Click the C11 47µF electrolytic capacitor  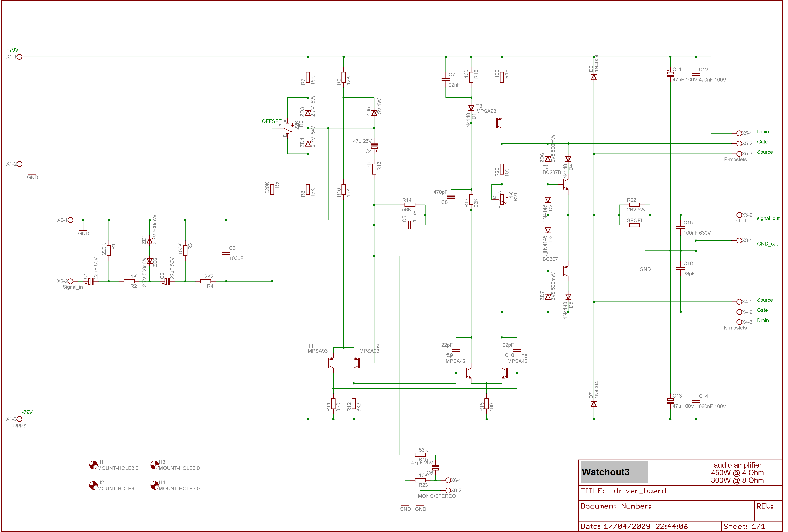tap(670, 74)
